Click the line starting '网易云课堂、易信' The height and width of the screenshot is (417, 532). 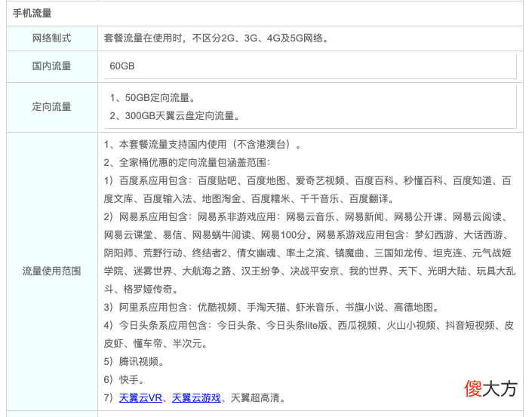[306, 235]
